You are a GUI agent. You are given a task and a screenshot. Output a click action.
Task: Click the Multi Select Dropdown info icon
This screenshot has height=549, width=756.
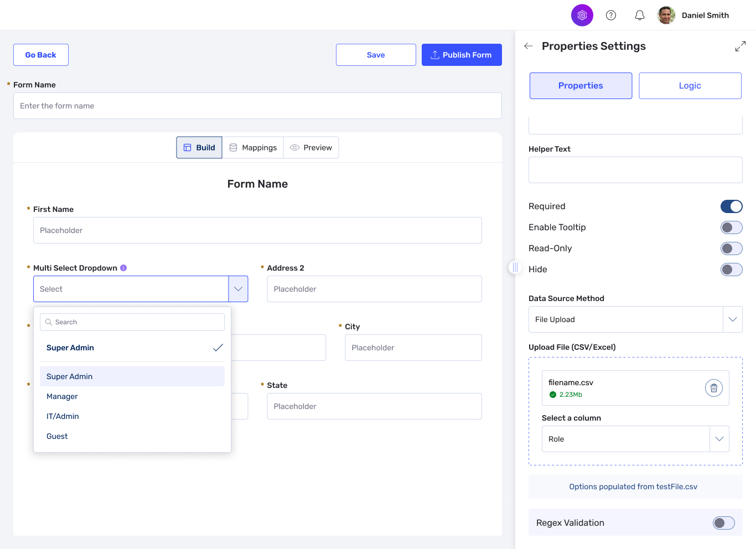click(123, 268)
